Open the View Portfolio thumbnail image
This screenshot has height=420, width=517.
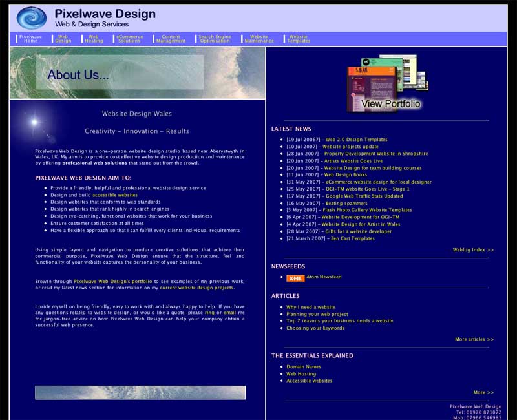click(x=388, y=83)
